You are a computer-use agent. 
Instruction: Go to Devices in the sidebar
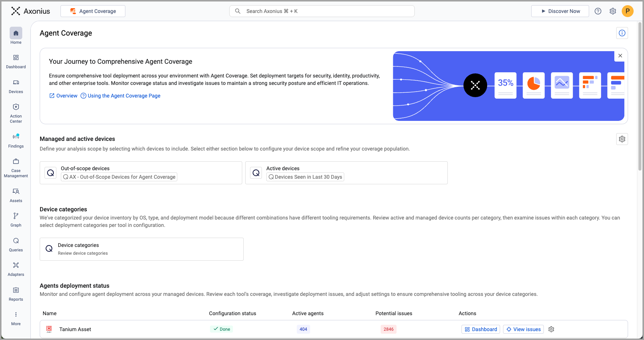(x=16, y=86)
